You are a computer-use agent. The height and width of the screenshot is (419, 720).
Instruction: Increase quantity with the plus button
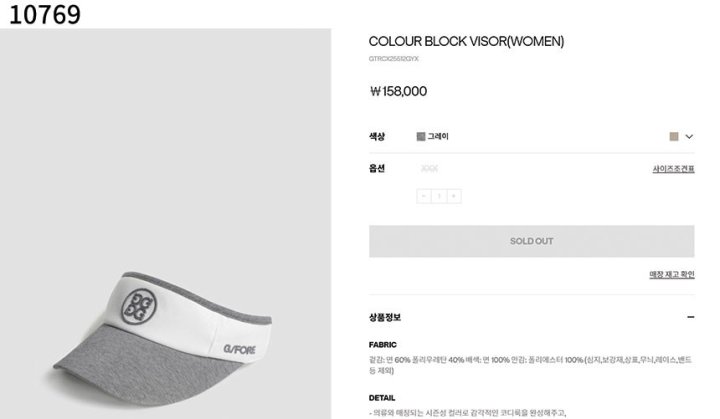(454, 196)
